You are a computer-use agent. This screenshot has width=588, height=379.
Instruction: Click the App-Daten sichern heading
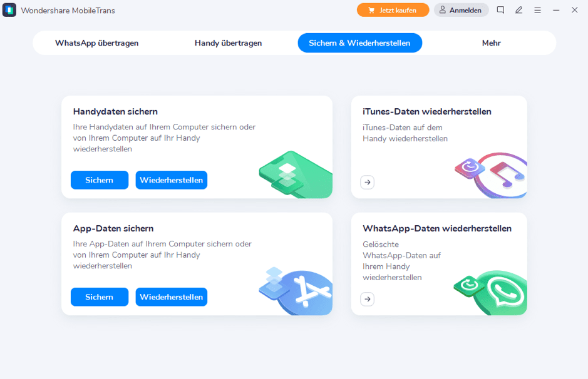tap(113, 228)
